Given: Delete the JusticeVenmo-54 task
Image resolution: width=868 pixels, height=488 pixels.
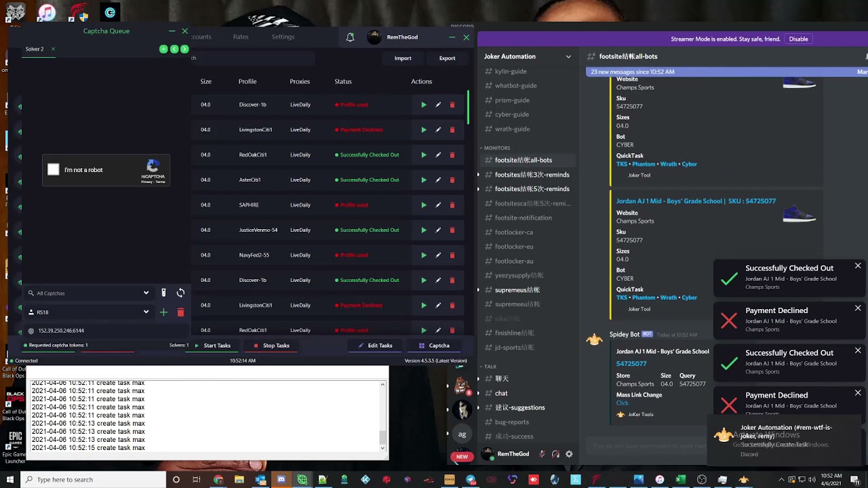Looking at the screenshot, I should coord(452,230).
